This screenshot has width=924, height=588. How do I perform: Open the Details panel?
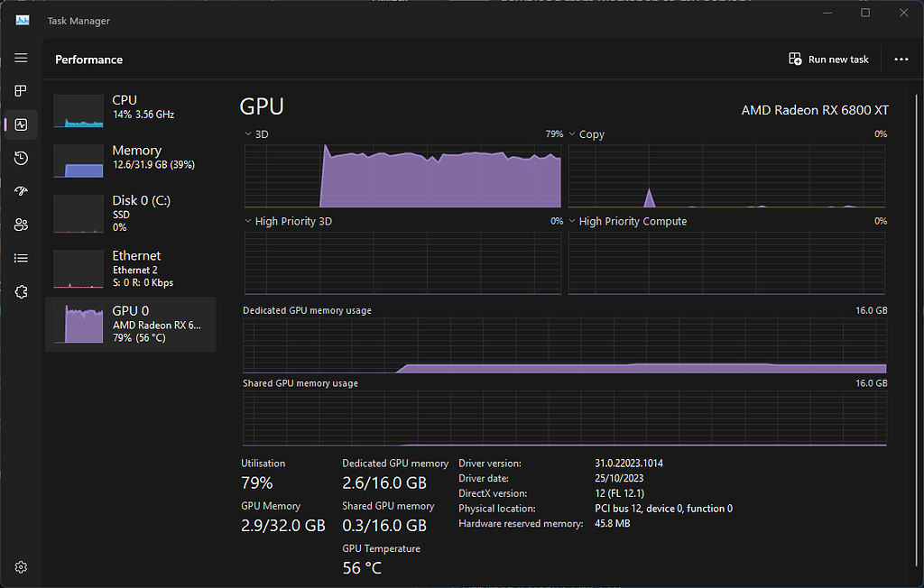point(21,258)
